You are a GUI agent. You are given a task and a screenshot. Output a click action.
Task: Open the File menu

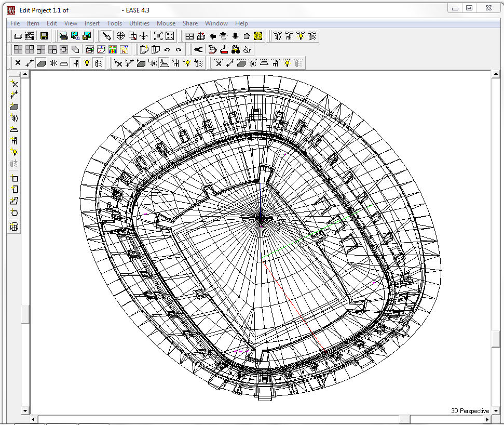tap(15, 23)
